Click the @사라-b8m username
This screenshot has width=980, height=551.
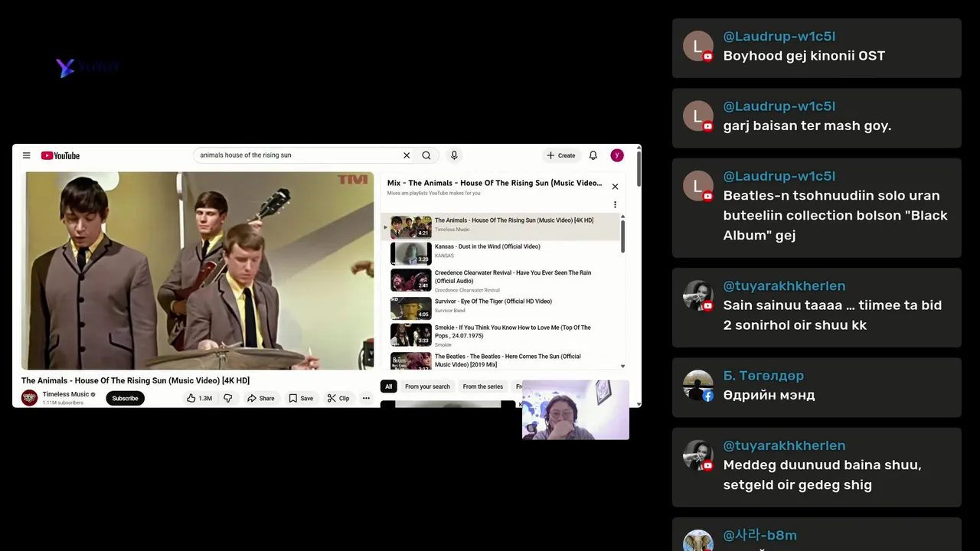tap(760, 535)
